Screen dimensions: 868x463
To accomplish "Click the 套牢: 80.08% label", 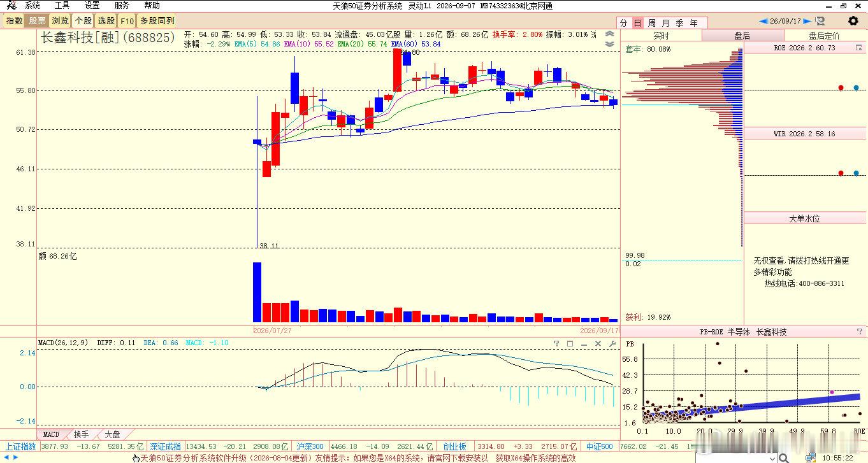I will coord(647,49).
